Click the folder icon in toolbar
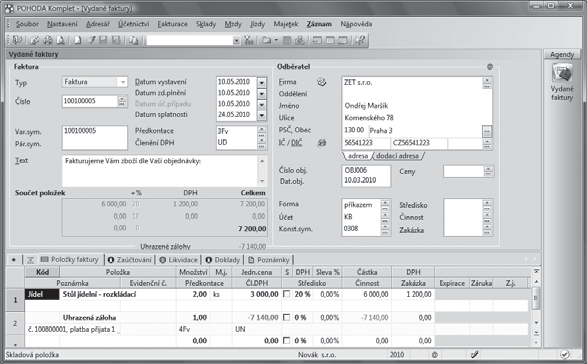This screenshot has width=587, height=364. tap(266, 40)
